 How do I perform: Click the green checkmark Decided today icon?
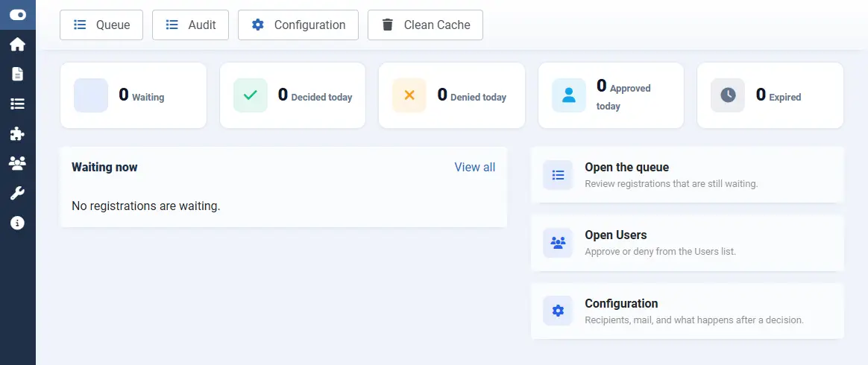[251, 95]
